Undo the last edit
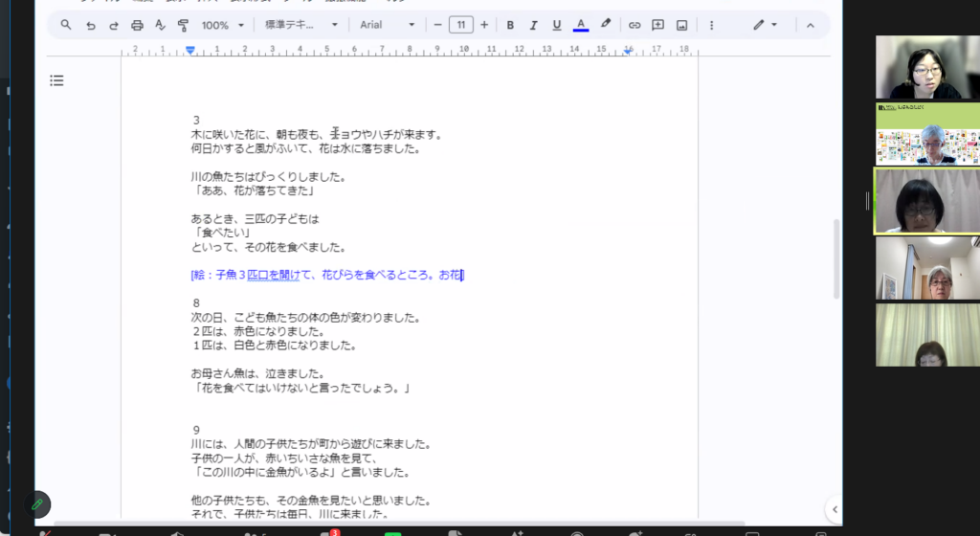 tap(91, 25)
